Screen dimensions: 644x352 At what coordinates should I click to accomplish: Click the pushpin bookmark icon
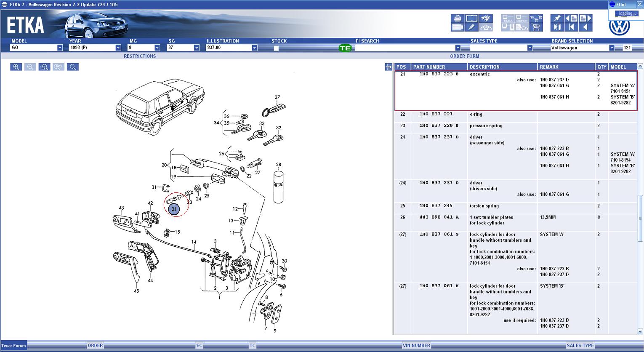[557, 19]
